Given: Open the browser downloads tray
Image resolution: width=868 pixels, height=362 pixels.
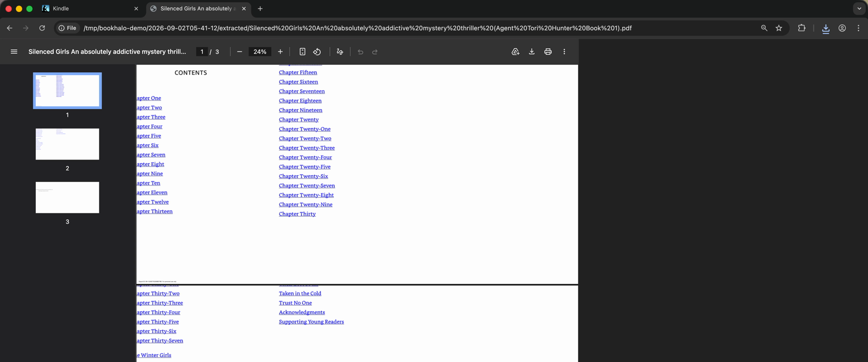Looking at the screenshot, I should pyautogui.click(x=826, y=29).
